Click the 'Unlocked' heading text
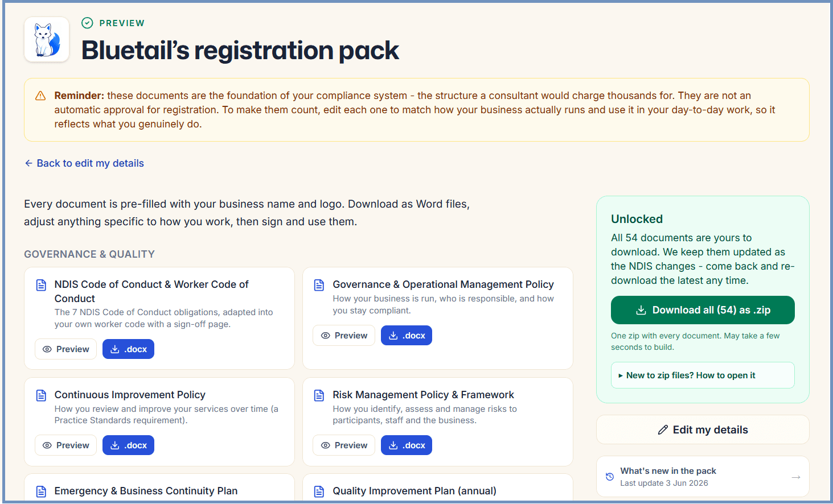This screenshot has height=504, width=833. click(637, 219)
